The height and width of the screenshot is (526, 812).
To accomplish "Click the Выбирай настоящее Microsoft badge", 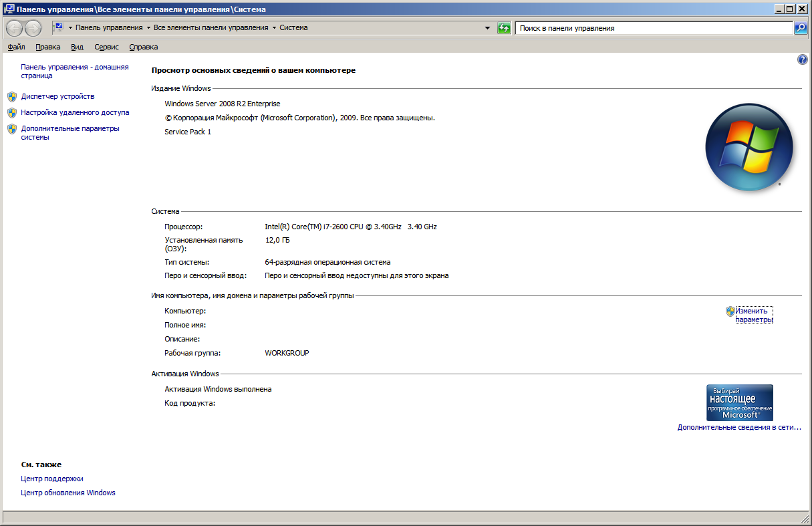I will [740, 402].
